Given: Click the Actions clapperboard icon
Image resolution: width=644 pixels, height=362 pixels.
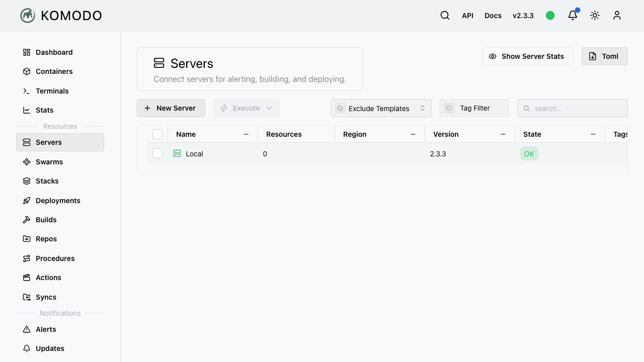Looking at the screenshot, I should pyautogui.click(x=27, y=278).
